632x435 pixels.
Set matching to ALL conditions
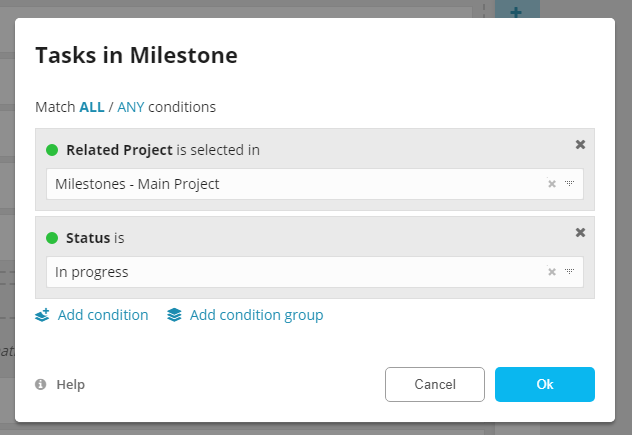coord(92,106)
